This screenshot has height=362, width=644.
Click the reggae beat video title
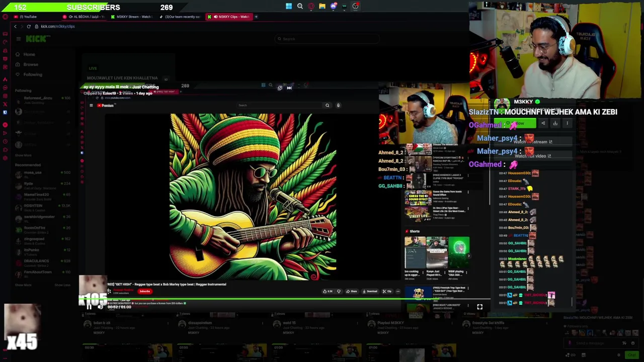coord(167,285)
